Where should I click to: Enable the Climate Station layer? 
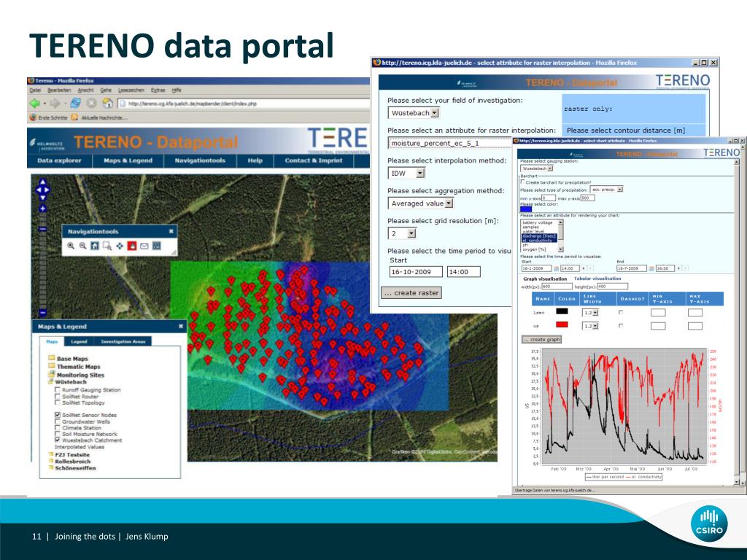click(58, 427)
